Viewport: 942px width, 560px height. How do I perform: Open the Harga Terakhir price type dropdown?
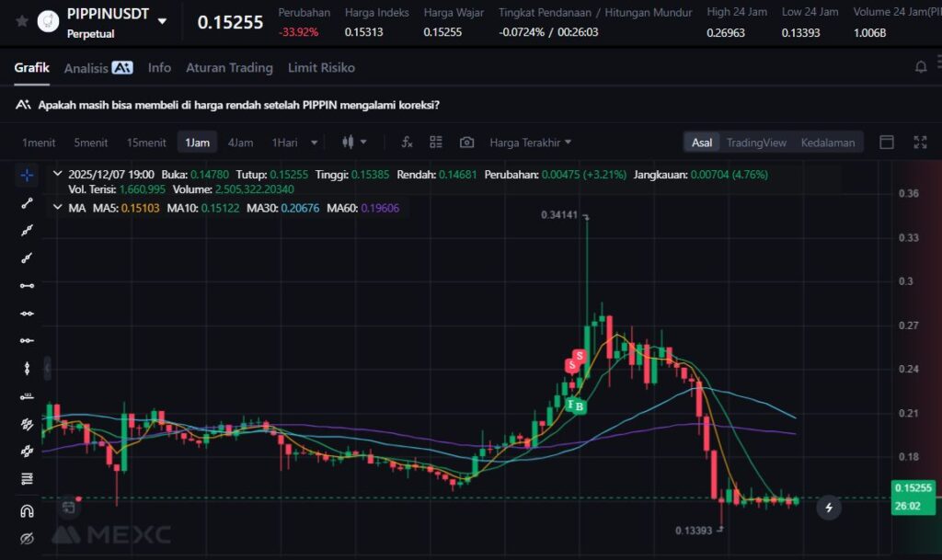(530, 143)
